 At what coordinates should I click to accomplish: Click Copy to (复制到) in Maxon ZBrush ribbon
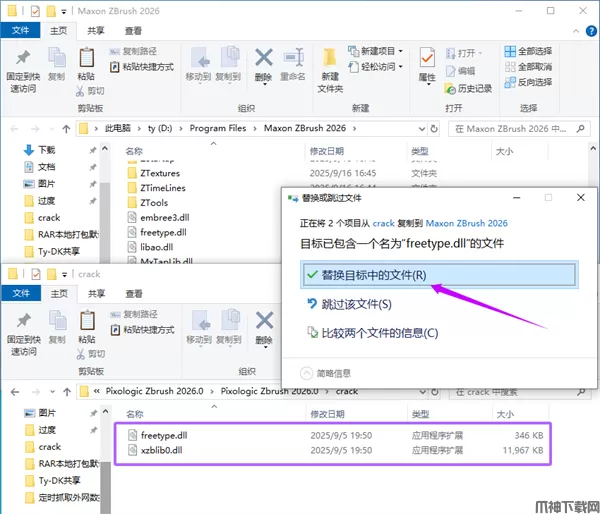[x=228, y=64]
